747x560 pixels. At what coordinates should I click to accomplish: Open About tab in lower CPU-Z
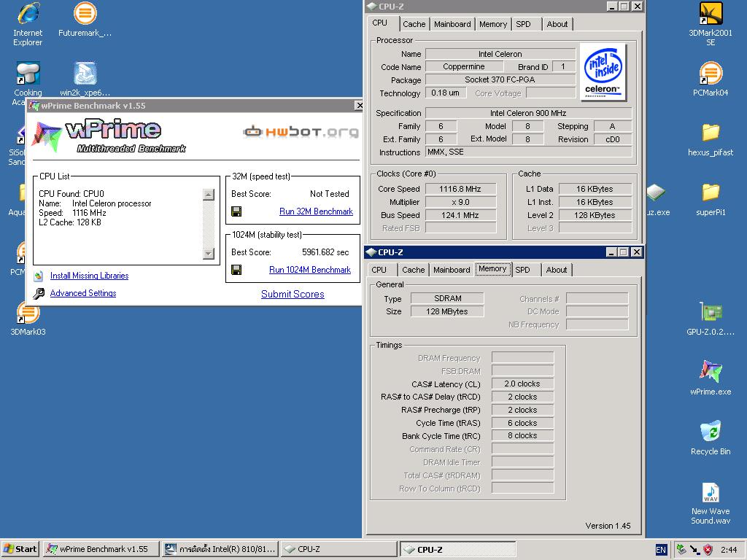(x=557, y=270)
